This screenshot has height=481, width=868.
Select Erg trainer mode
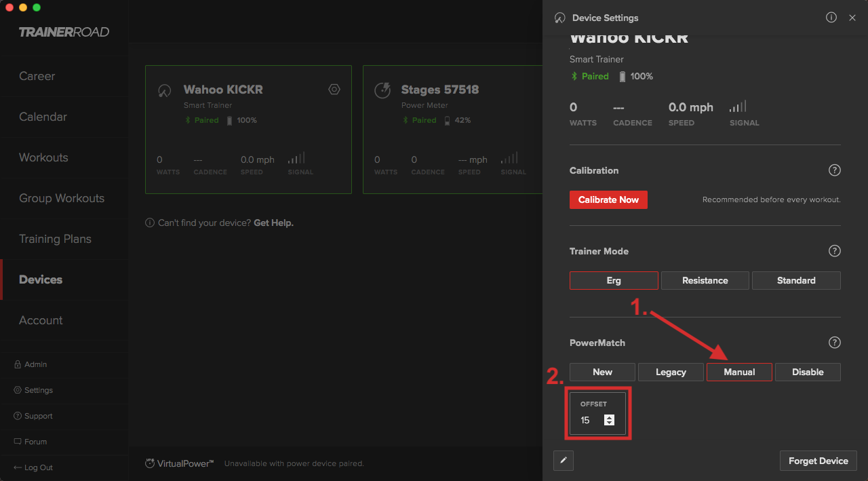coord(614,280)
